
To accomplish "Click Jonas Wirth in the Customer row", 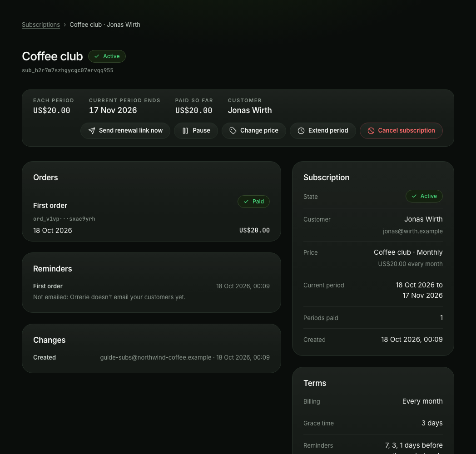I will 423,219.
